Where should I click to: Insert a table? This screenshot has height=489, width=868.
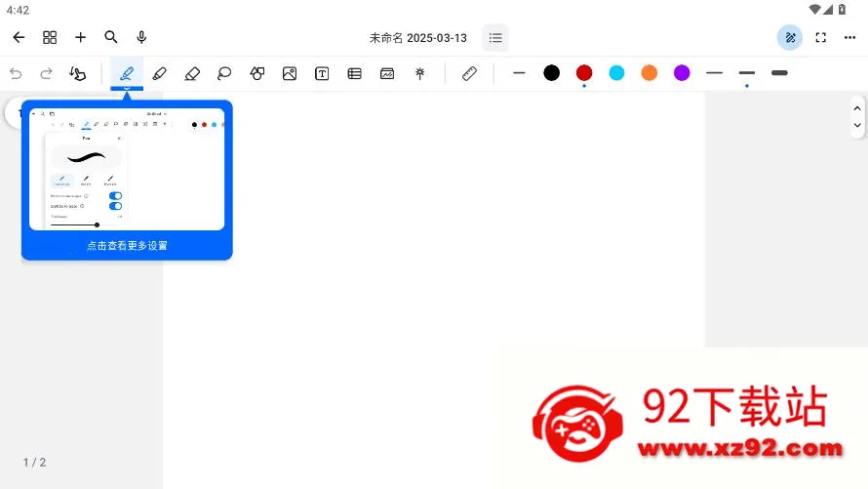pos(355,73)
